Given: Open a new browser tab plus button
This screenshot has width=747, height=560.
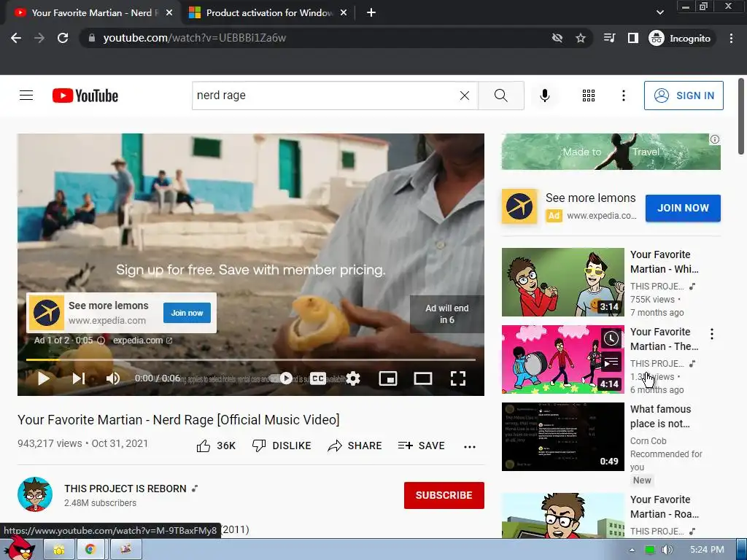Looking at the screenshot, I should pyautogui.click(x=371, y=13).
